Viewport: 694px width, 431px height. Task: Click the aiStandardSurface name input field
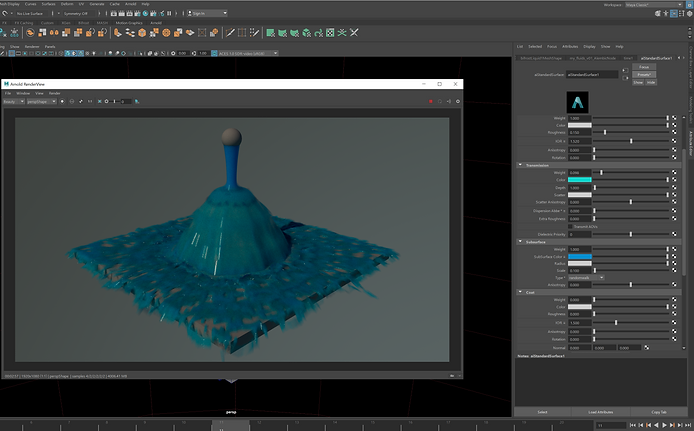tap(592, 74)
